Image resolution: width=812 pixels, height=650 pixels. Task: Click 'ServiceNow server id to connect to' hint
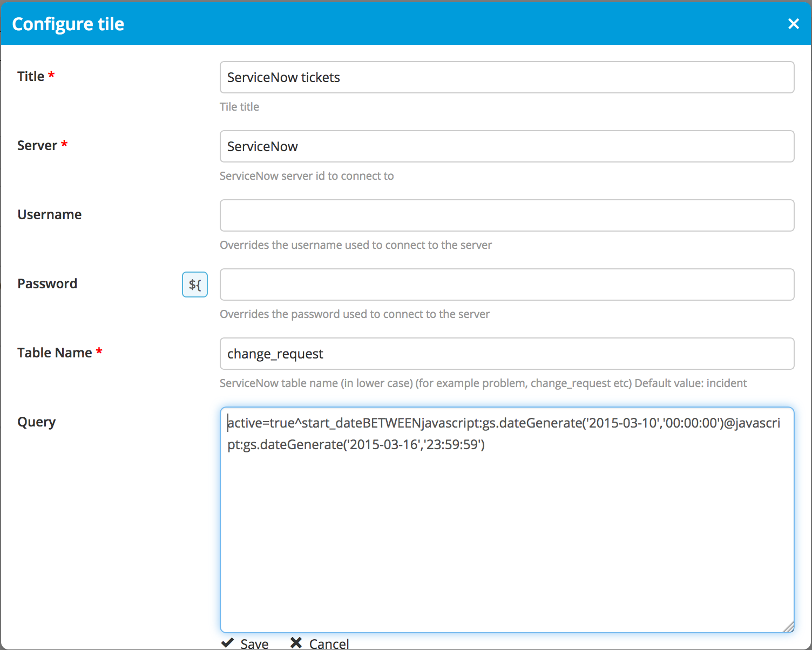click(x=307, y=176)
